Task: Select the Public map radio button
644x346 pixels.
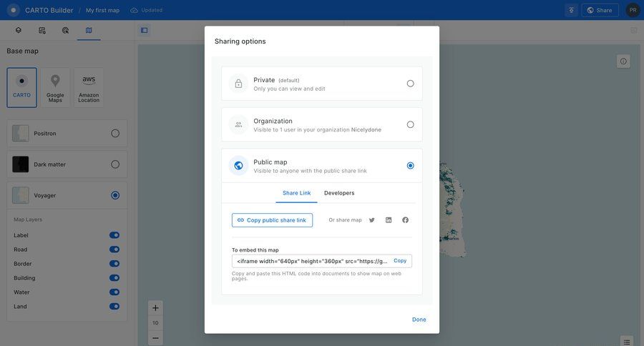Action: click(x=410, y=165)
